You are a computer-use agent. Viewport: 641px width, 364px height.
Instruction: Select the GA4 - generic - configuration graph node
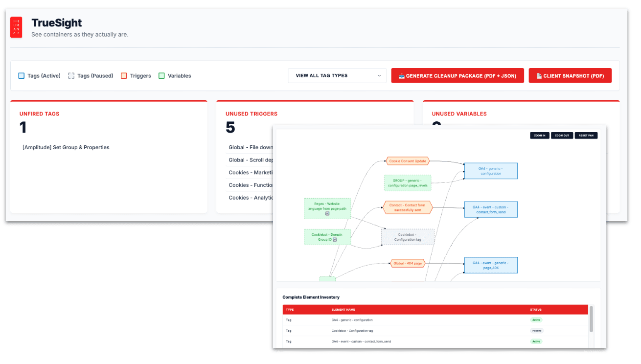(491, 171)
